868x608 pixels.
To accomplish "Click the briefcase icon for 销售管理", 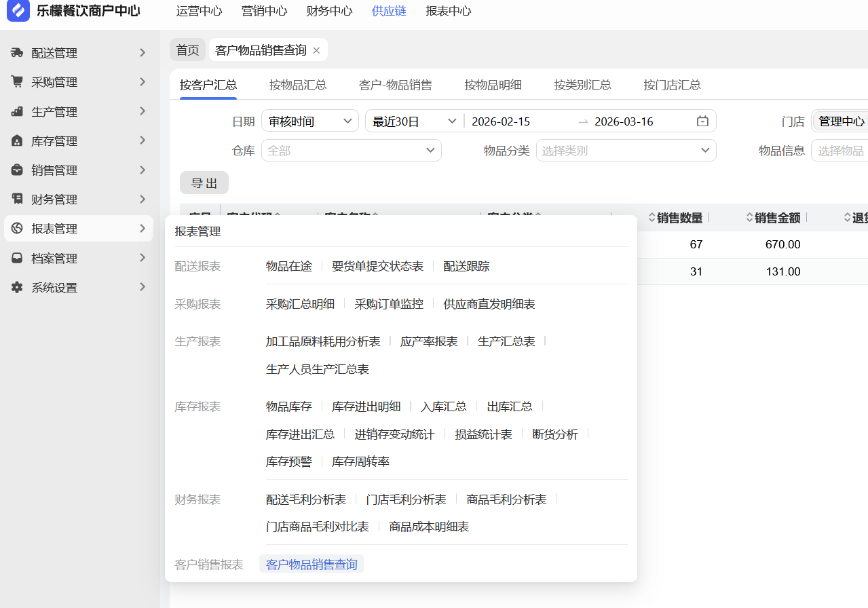I will [x=17, y=170].
